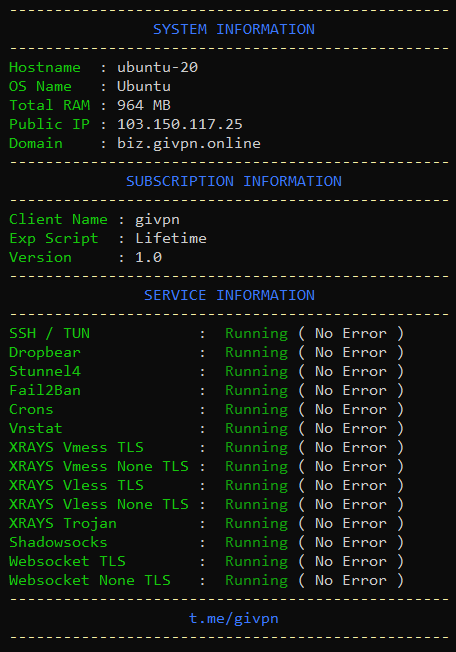Select the hostname value ubuntu-20
Screen dimensions: 456x652
(x=158, y=67)
